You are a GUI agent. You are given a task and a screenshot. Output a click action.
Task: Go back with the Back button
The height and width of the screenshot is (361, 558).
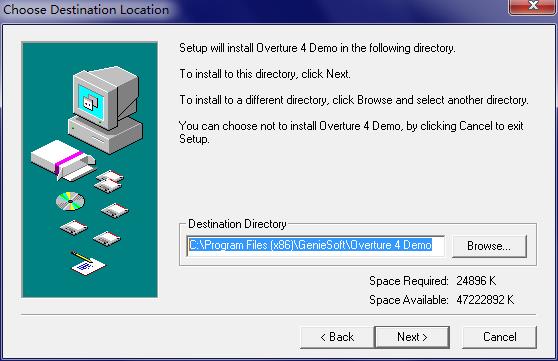click(x=337, y=337)
